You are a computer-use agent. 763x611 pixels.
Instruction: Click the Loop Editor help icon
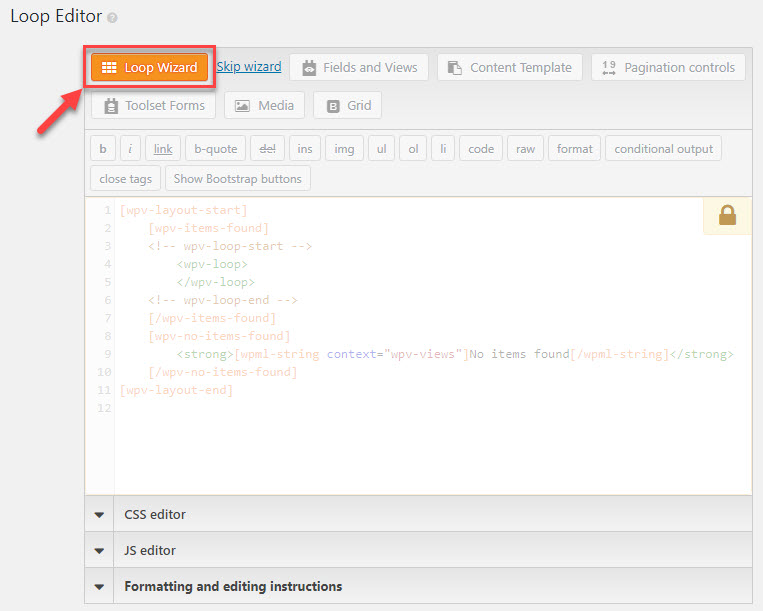(x=112, y=18)
